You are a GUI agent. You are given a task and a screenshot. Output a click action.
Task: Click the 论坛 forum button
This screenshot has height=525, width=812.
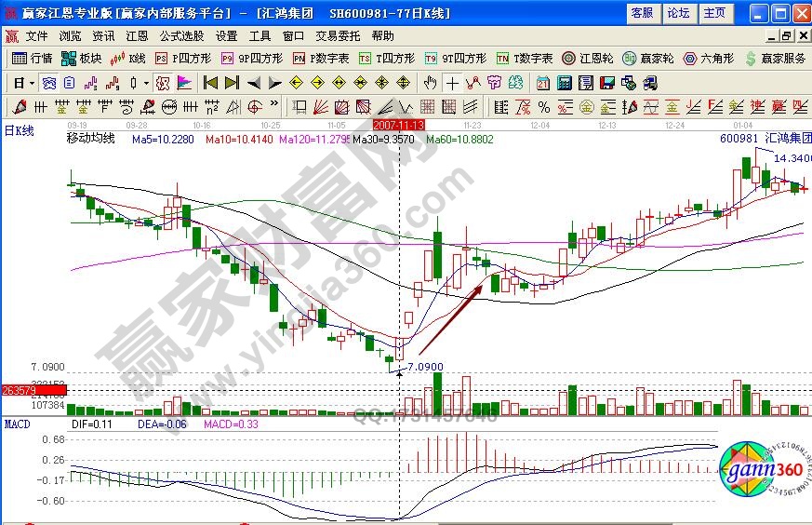(x=679, y=13)
